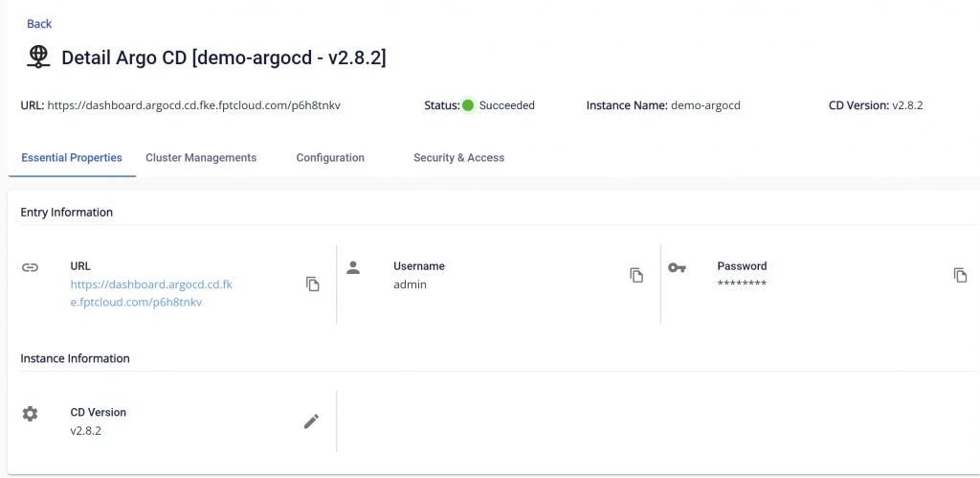Image resolution: width=980 pixels, height=478 pixels.
Task: Click the header CD Version v2.8.2 value
Action: tap(907, 105)
